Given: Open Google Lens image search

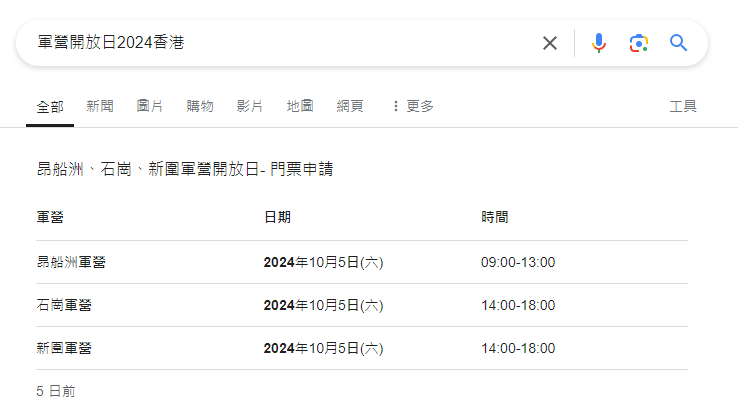Looking at the screenshot, I should 639,43.
